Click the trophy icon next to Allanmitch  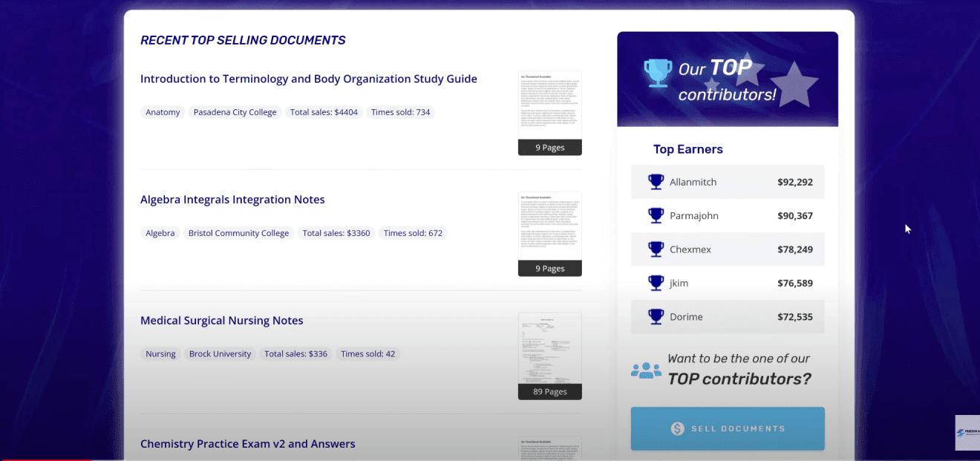coord(656,181)
